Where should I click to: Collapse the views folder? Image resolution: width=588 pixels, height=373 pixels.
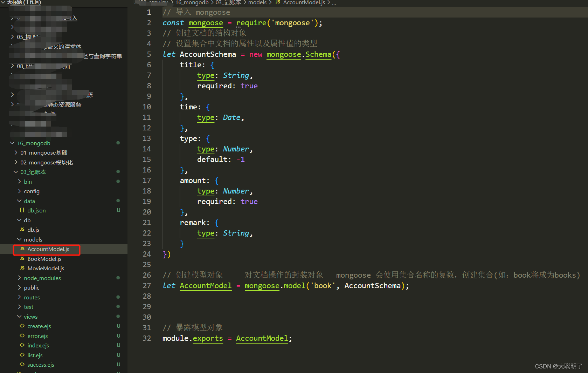19,317
